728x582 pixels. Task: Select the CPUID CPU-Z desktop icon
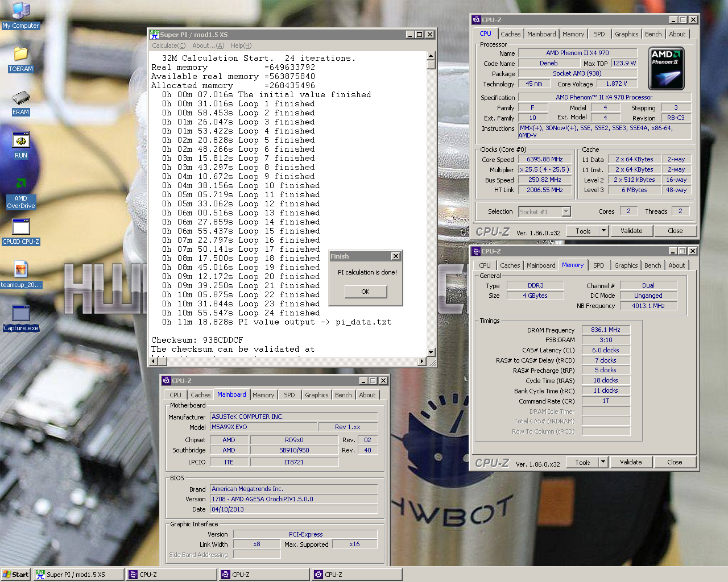click(20, 232)
